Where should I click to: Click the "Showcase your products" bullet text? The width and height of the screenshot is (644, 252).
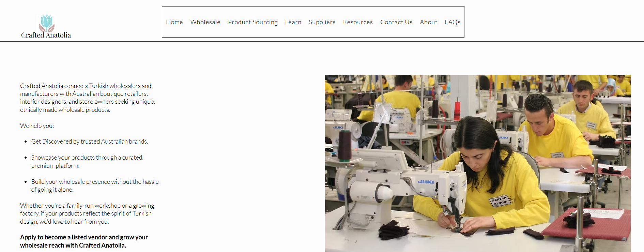point(87,161)
